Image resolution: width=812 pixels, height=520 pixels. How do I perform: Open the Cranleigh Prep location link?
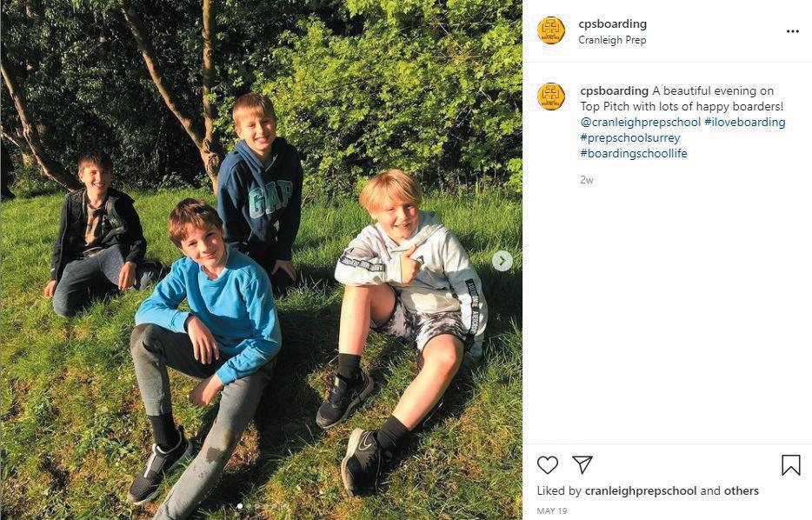click(x=612, y=40)
